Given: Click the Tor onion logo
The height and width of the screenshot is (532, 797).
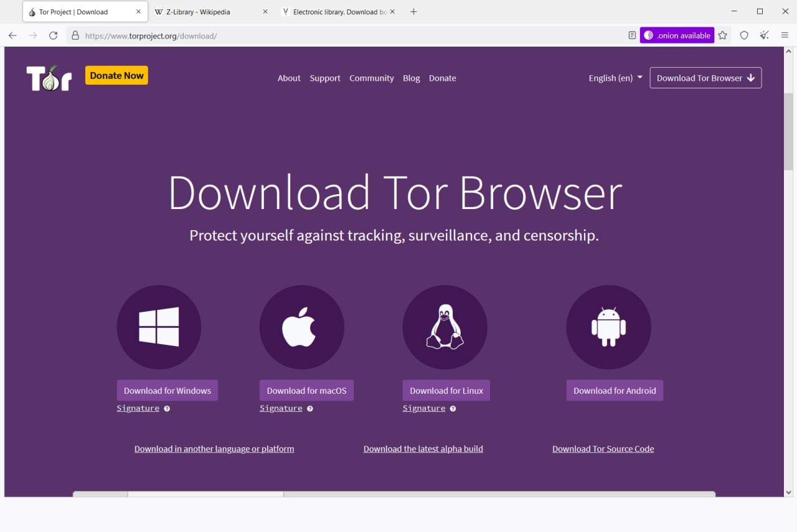Looking at the screenshot, I should coord(49,78).
